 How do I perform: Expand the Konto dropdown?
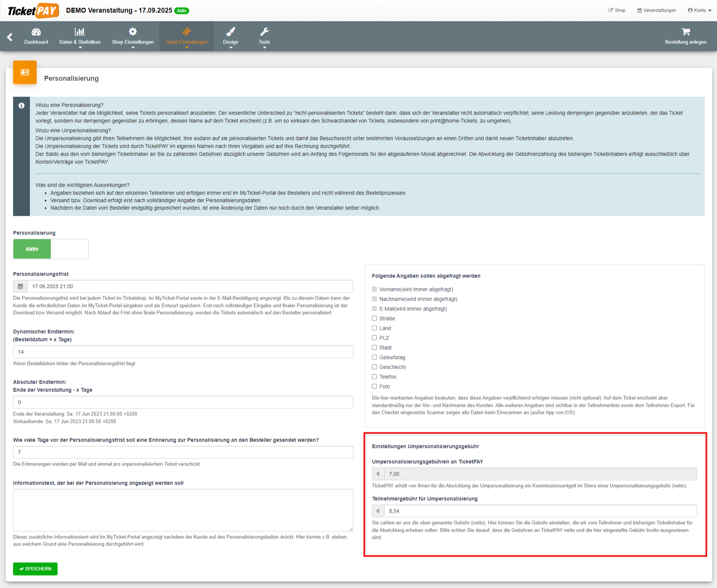point(700,10)
